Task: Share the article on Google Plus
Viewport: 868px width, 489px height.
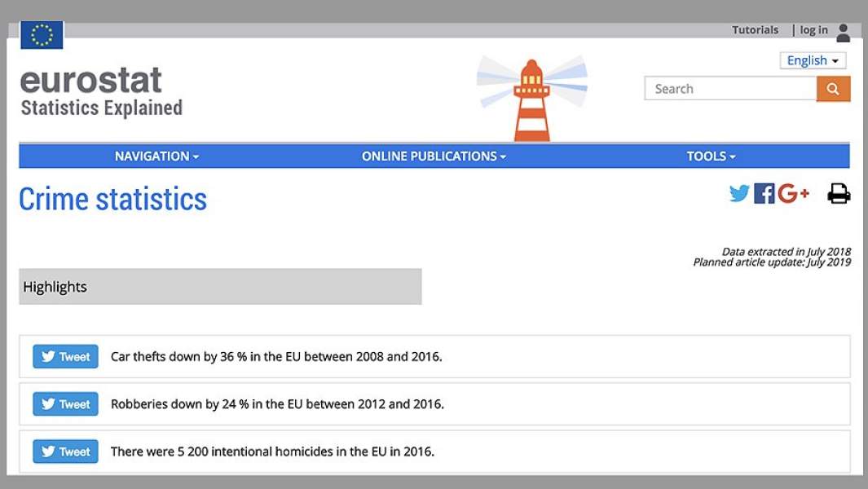Action: tap(793, 193)
